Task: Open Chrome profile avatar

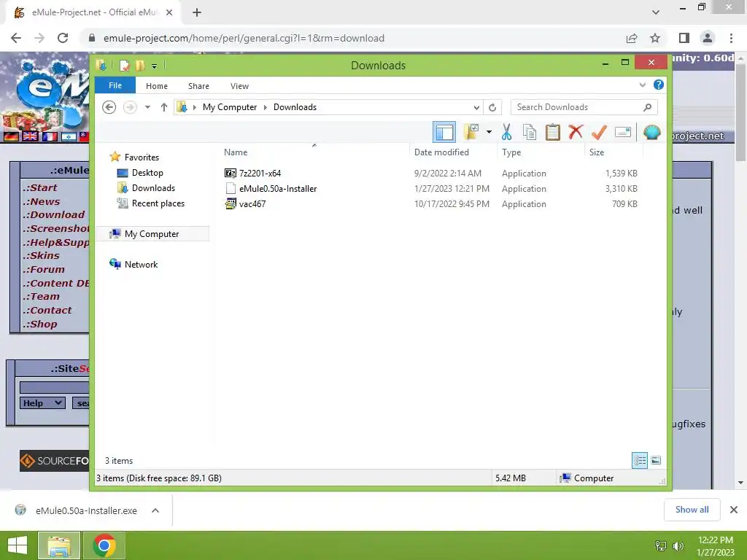Action: tap(707, 38)
